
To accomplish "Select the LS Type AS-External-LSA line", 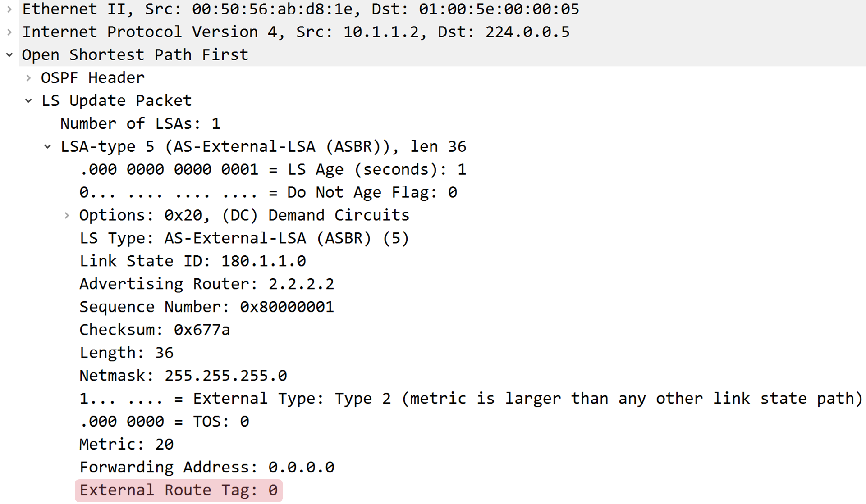I will coord(244,238).
